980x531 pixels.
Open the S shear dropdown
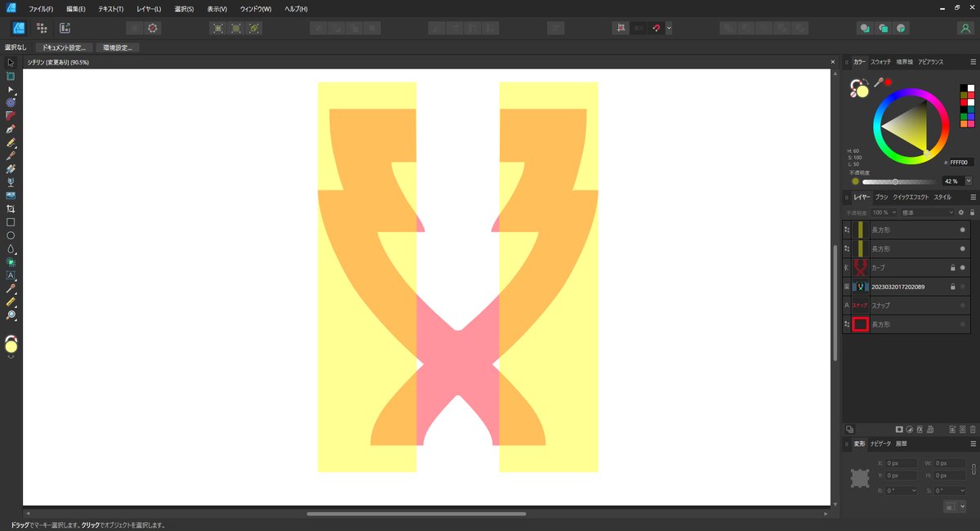click(x=964, y=490)
